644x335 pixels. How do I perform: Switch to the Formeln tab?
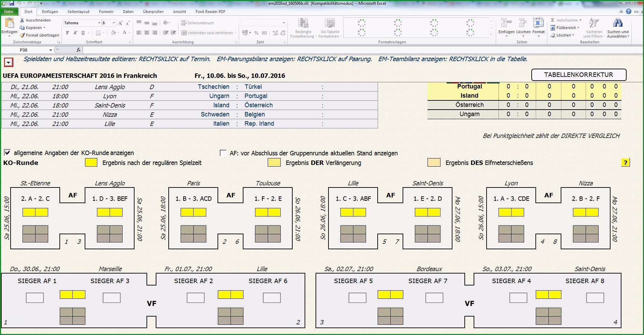[106, 12]
